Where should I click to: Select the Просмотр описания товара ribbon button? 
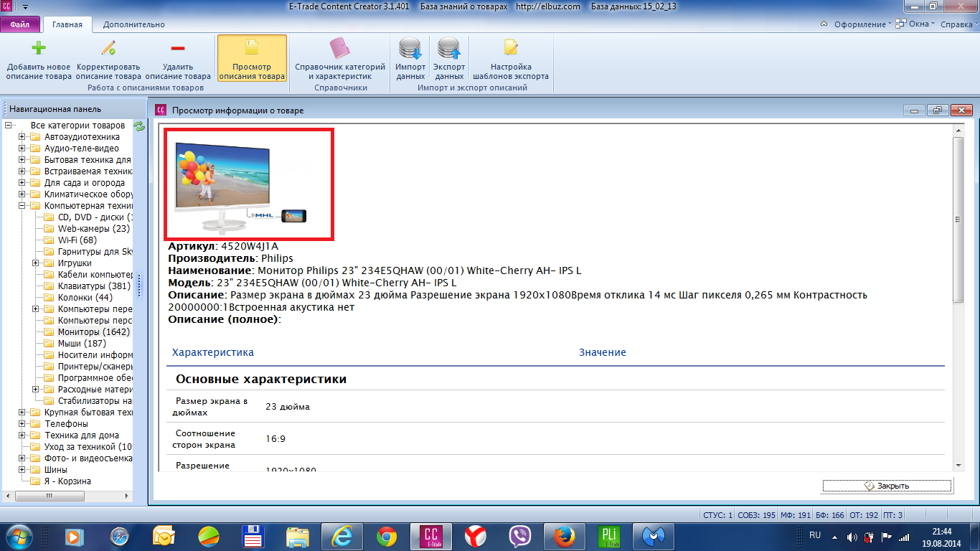252,60
